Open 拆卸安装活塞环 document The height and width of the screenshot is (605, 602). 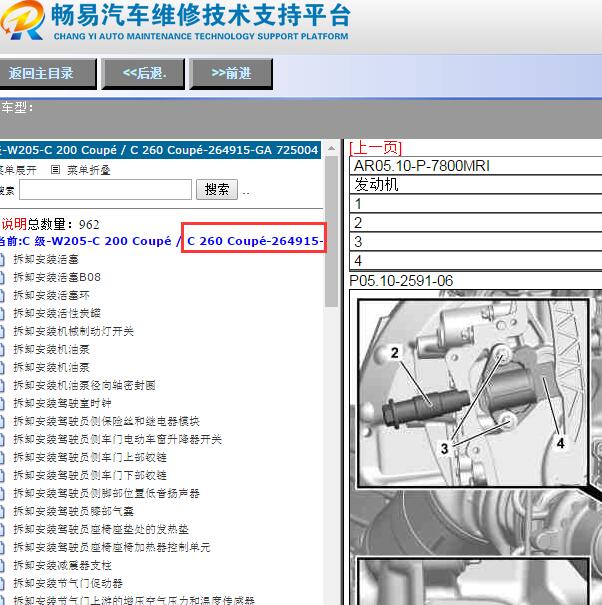pos(51,295)
